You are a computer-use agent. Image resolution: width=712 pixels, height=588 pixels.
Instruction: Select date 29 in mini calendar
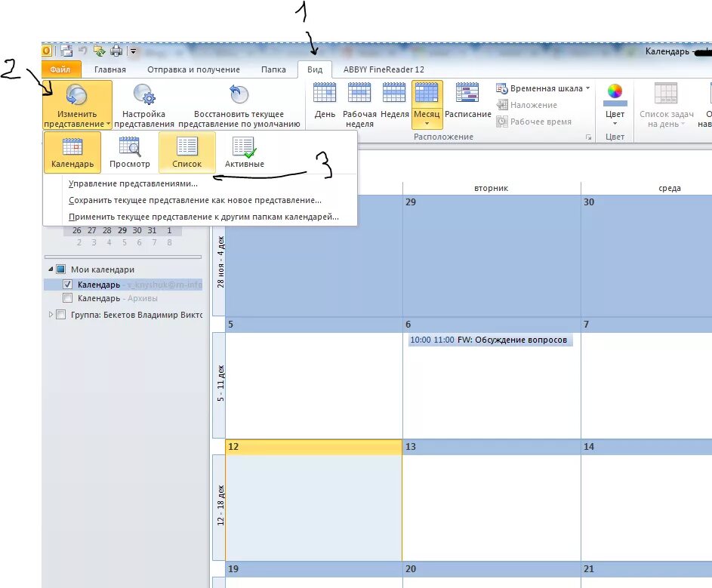tap(122, 231)
